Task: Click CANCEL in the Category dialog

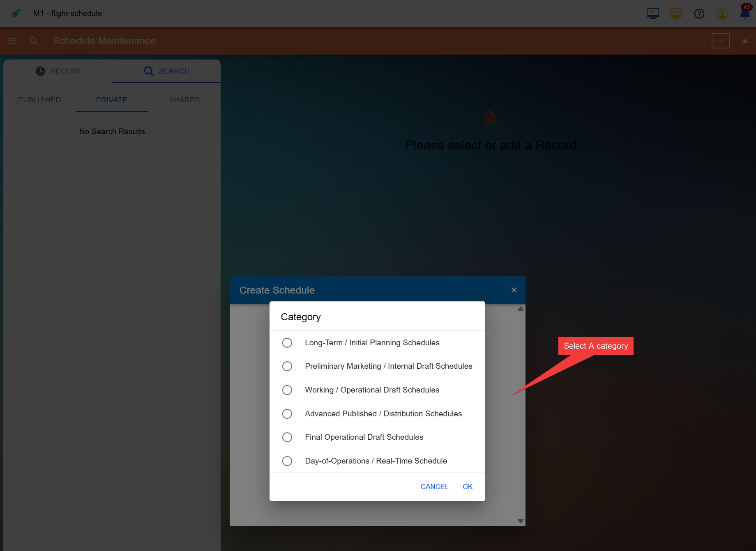Action: click(x=434, y=487)
